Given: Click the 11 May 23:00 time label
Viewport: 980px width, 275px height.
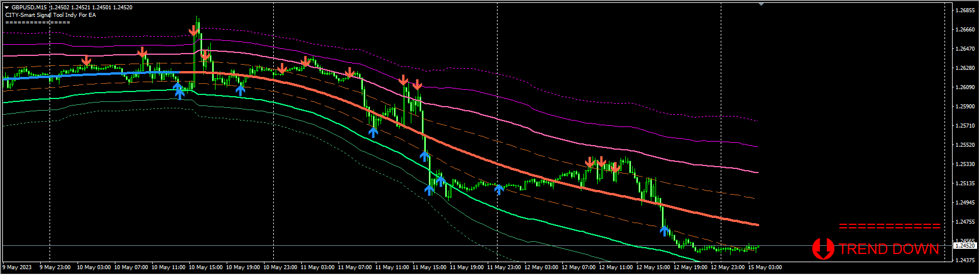Looking at the screenshot, I should point(504,267).
